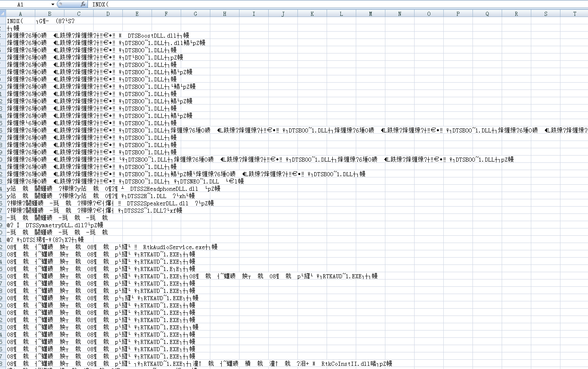Select column D via its header
Image resolution: width=588 pixels, height=369 pixels.
tap(108, 14)
